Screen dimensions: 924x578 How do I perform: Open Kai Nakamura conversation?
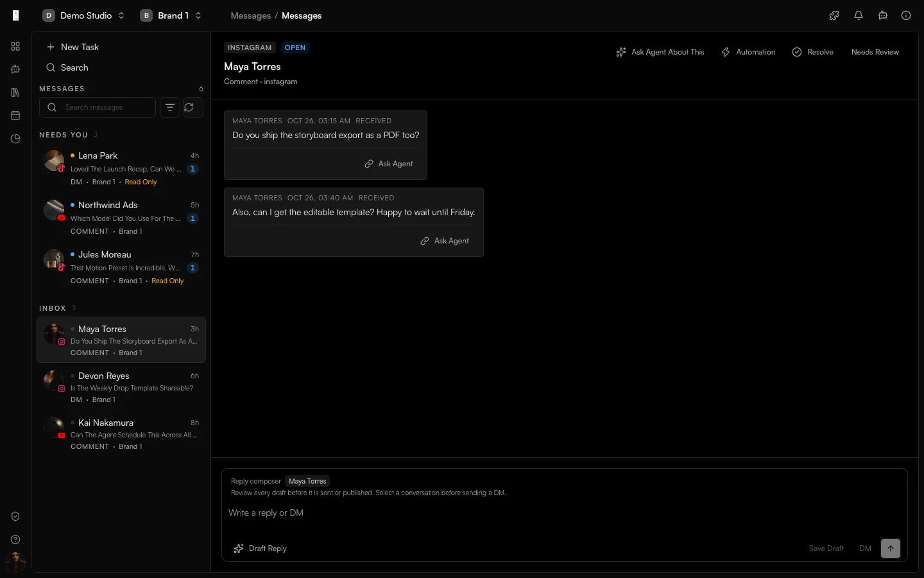tap(121, 433)
